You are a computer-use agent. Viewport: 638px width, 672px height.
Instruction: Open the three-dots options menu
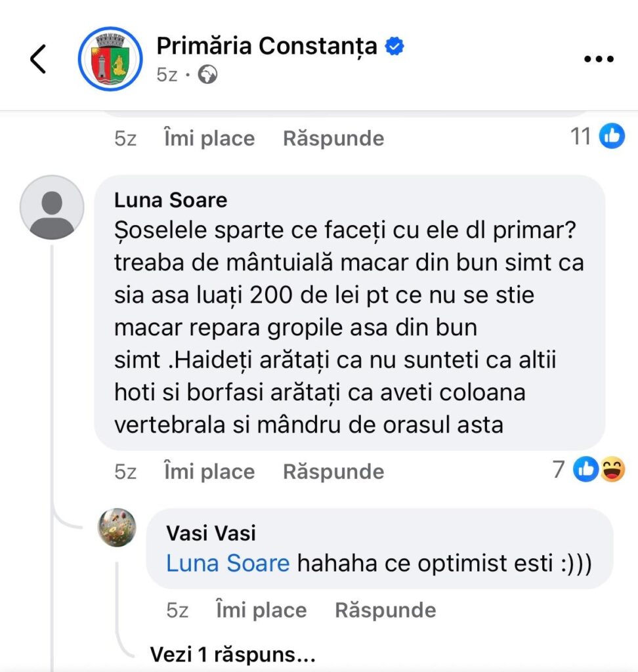point(598,59)
